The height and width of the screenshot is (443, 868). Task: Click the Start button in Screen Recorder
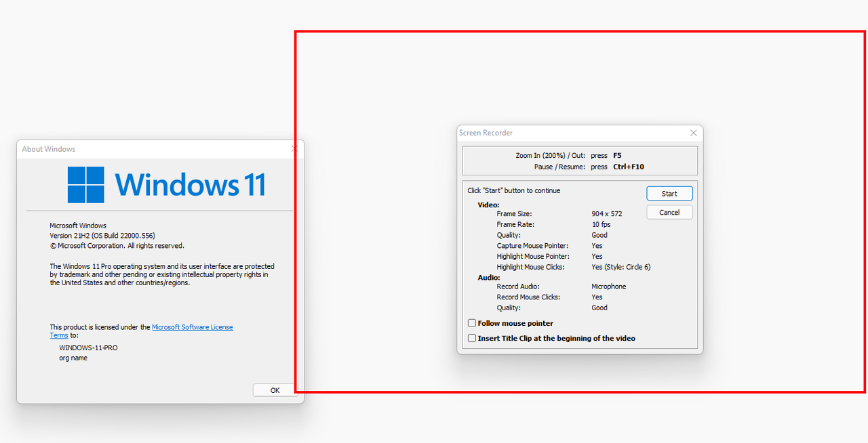[x=669, y=194]
